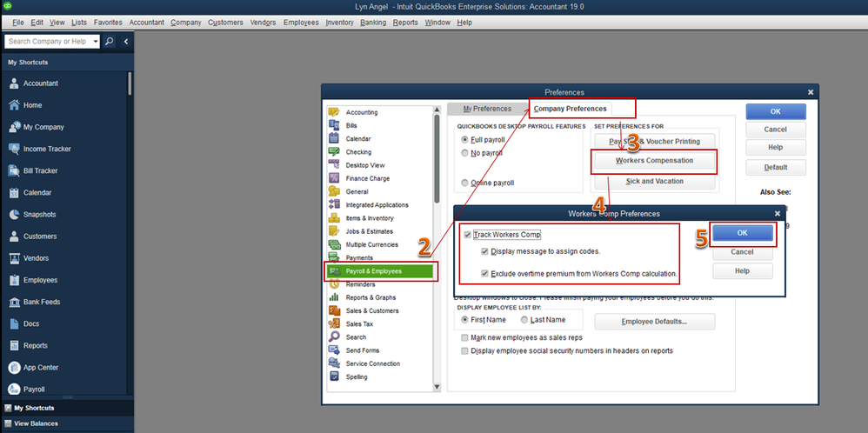Click OK in the Preferences window
This screenshot has width=868, height=433.
tap(776, 112)
